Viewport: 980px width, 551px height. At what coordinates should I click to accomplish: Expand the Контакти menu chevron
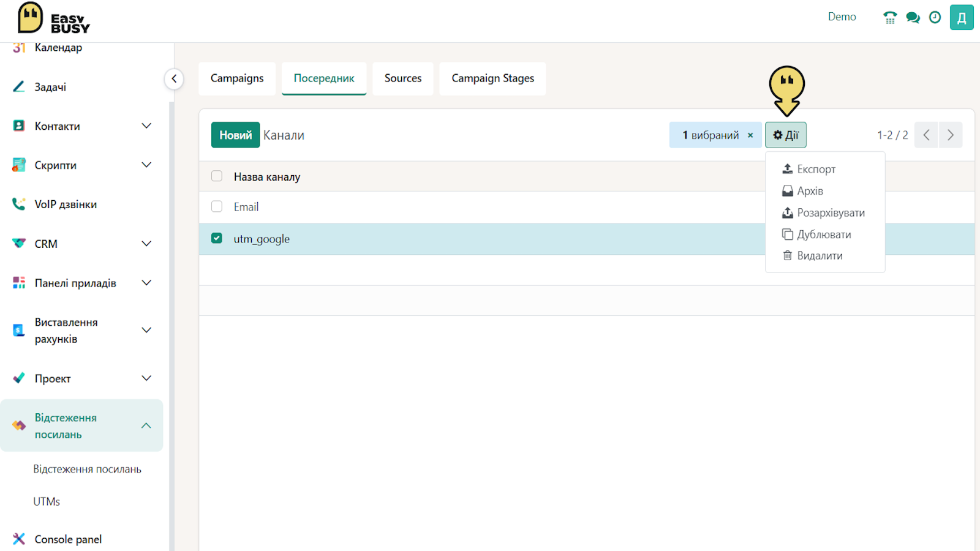tap(146, 126)
